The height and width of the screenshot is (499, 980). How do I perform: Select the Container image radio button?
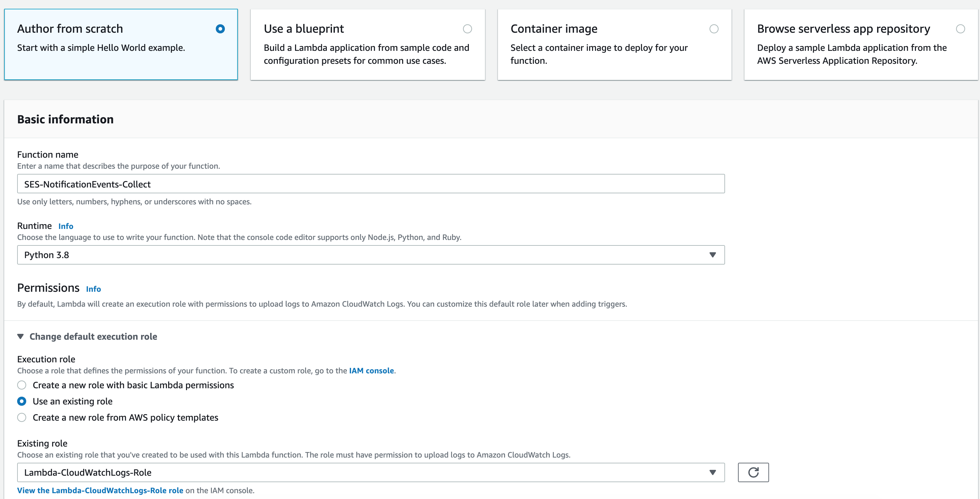point(714,29)
